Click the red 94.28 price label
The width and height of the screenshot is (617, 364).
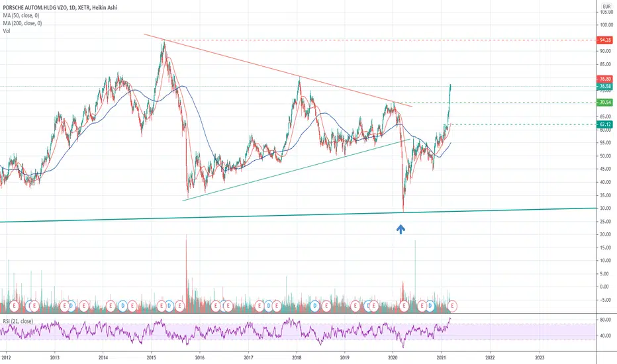click(605, 40)
